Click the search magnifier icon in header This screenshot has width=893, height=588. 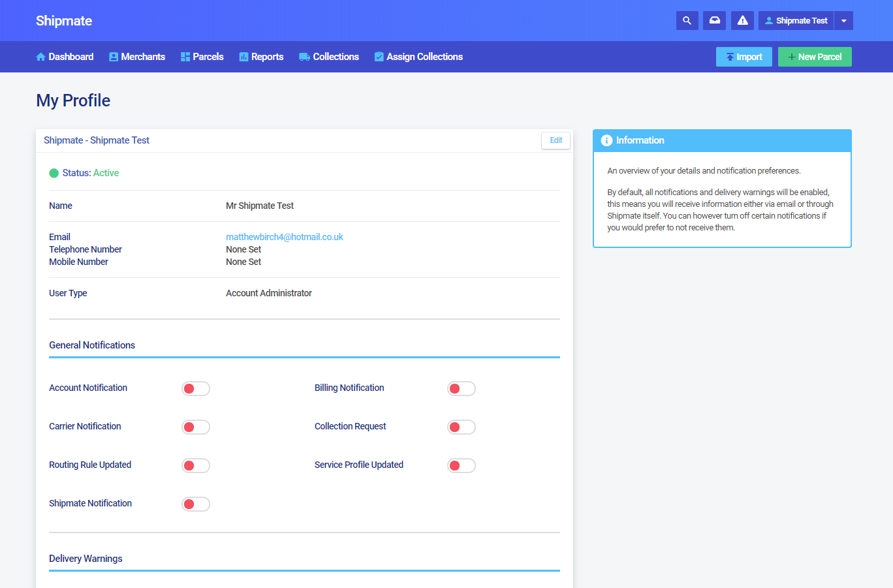(687, 21)
